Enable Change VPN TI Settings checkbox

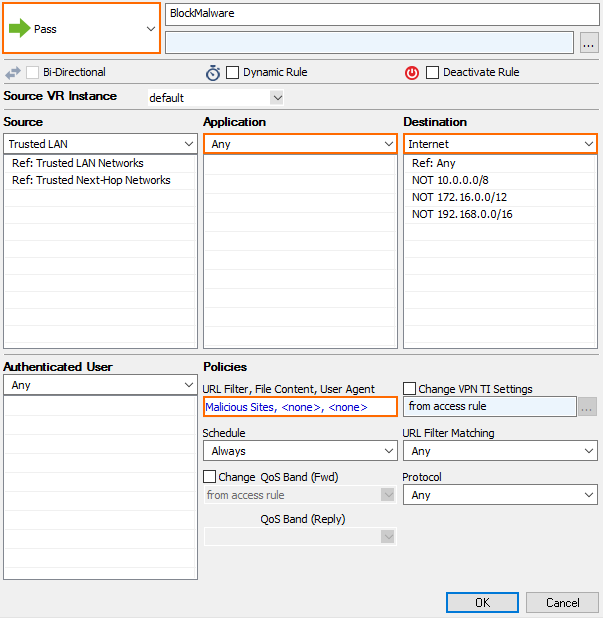(x=410, y=389)
